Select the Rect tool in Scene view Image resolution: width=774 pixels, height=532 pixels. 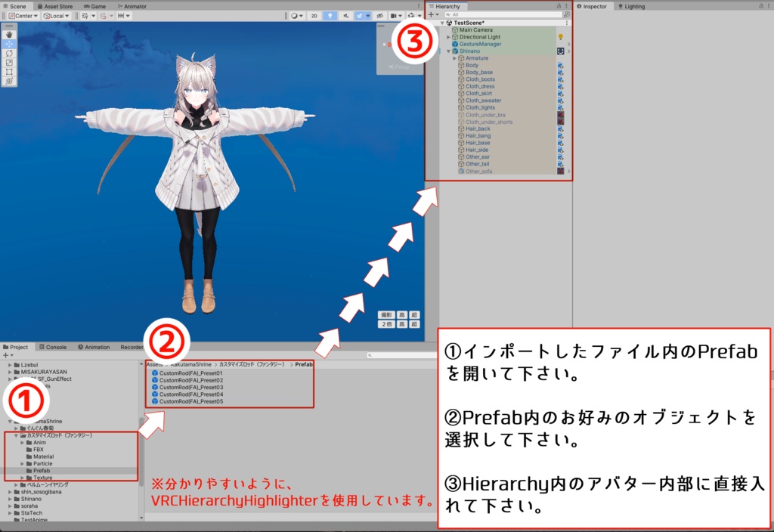[x=9, y=72]
